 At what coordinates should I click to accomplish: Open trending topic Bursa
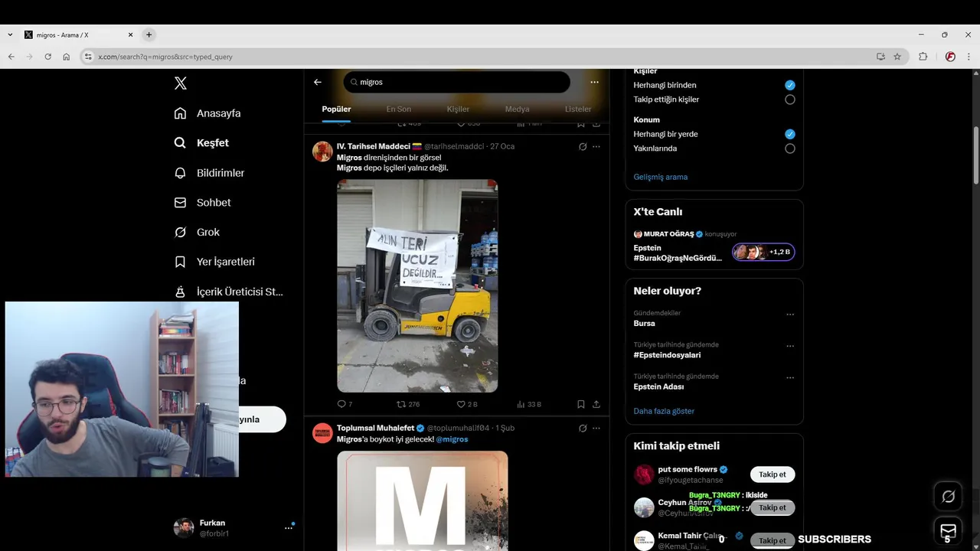coord(644,324)
